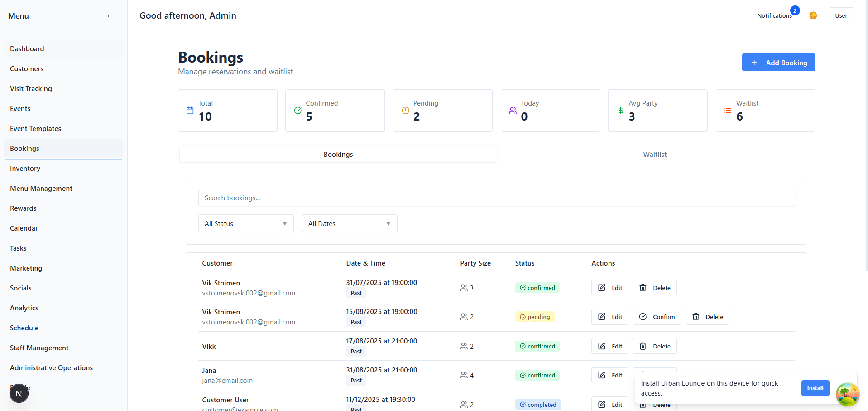This screenshot has height=411, width=868.
Task: Delete the 31/07/2025 Vik Stoimen booking
Action: [x=654, y=288]
